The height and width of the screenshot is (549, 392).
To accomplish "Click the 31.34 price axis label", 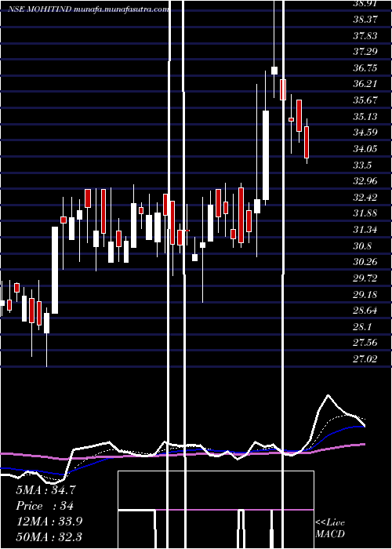I will (x=365, y=230).
